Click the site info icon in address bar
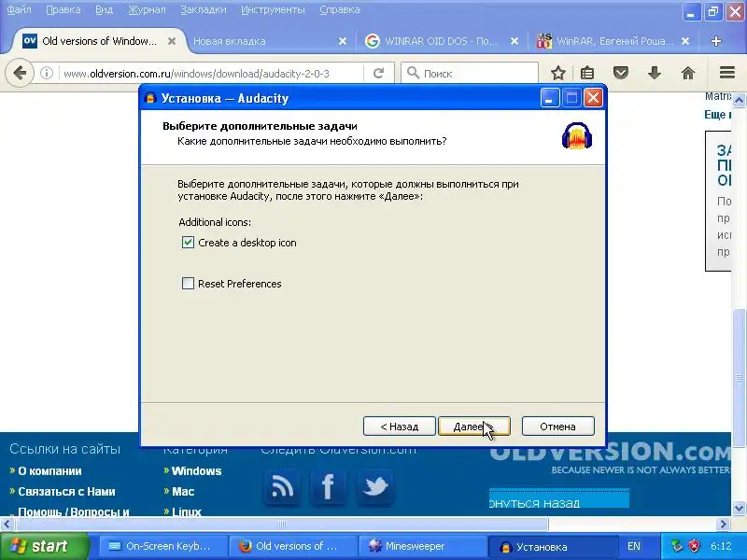Screen dimensions: 747x560 point(46,74)
